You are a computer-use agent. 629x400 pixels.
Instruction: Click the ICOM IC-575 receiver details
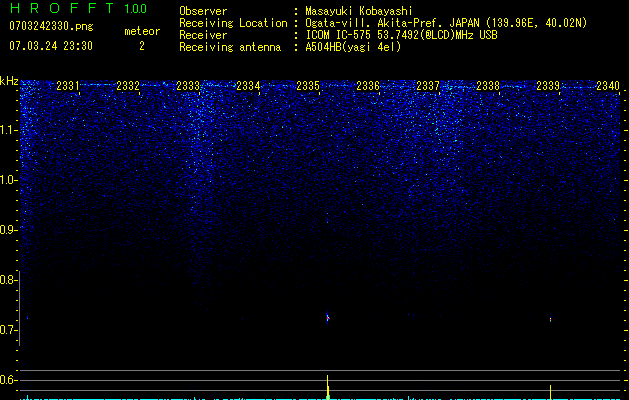[x=401, y=35]
